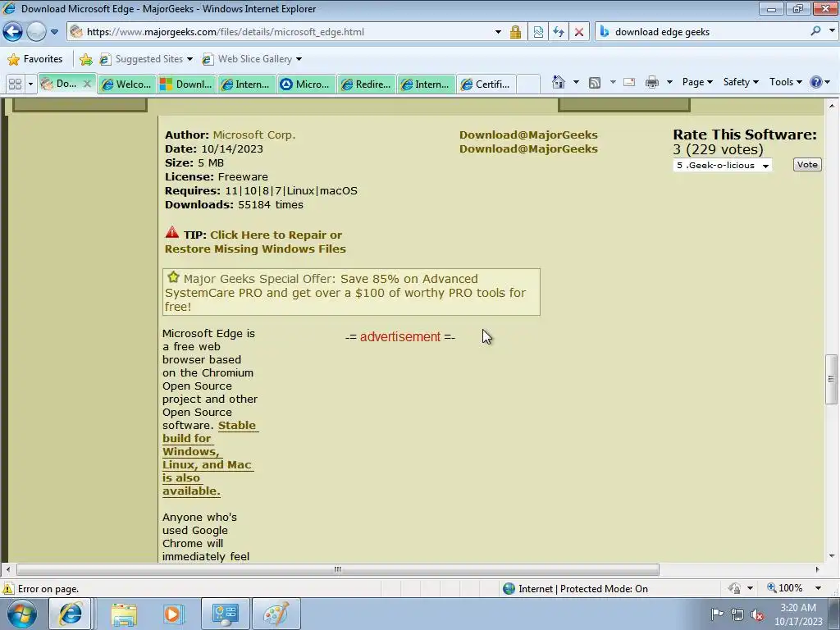
Task: Click the Internet Protected Mode zone globe
Action: pos(509,589)
